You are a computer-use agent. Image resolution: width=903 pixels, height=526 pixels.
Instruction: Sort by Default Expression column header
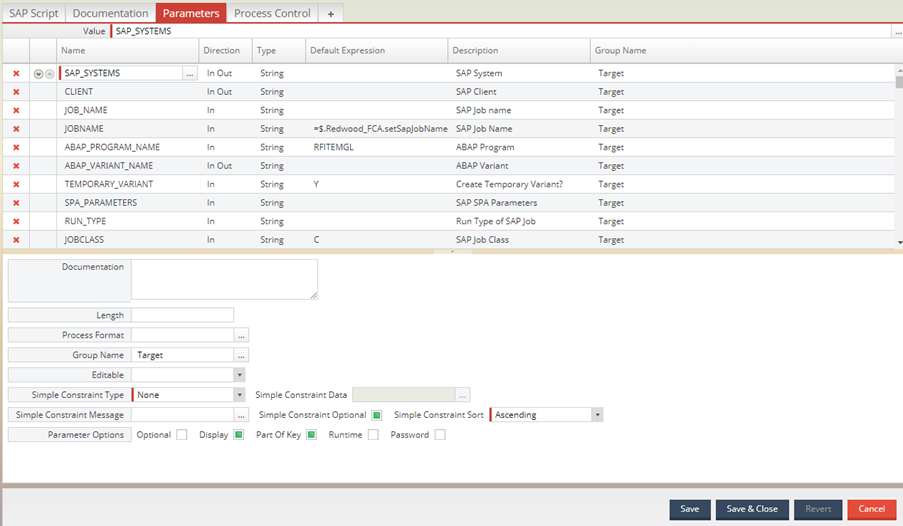coord(377,51)
